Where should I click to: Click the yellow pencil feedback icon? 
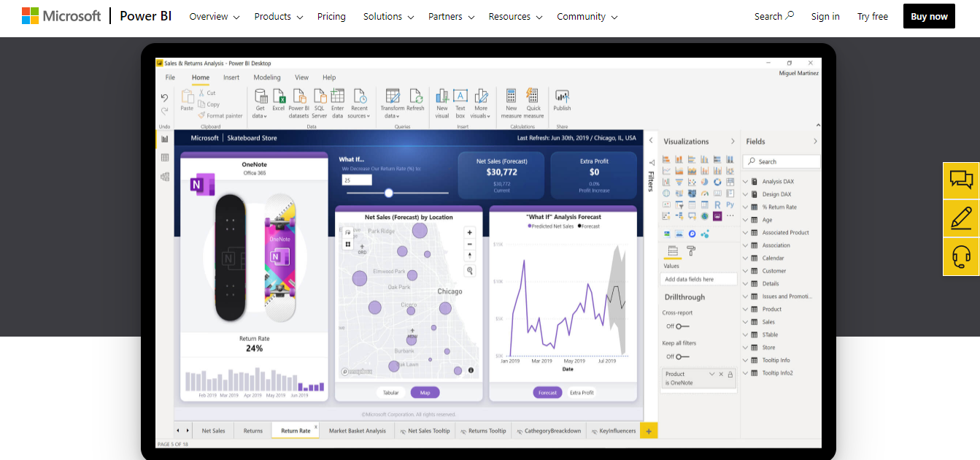(x=961, y=218)
